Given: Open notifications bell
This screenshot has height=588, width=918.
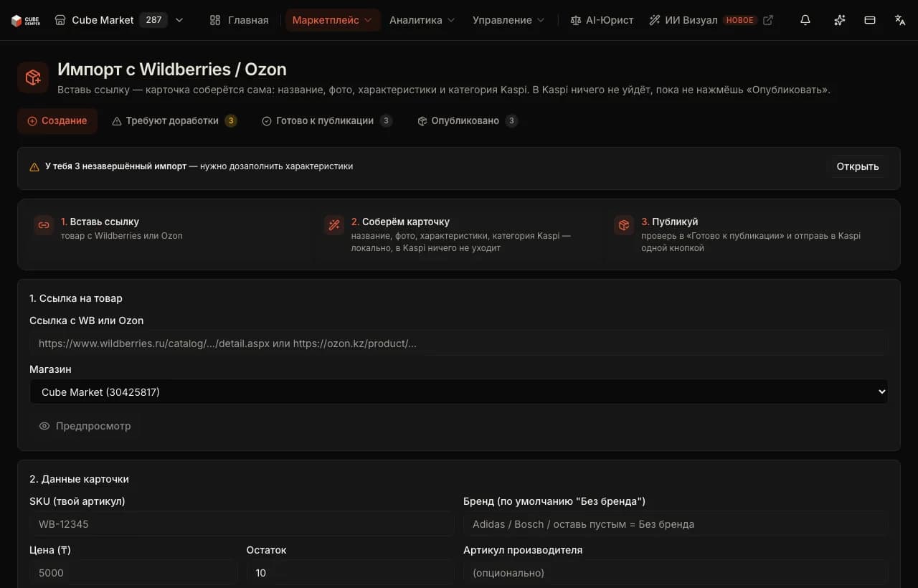Looking at the screenshot, I should point(805,20).
